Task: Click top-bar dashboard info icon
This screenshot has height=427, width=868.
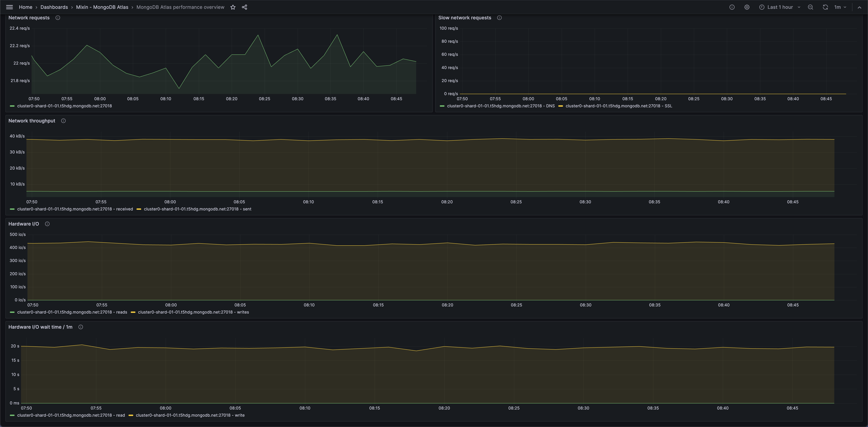Action: [x=732, y=7]
